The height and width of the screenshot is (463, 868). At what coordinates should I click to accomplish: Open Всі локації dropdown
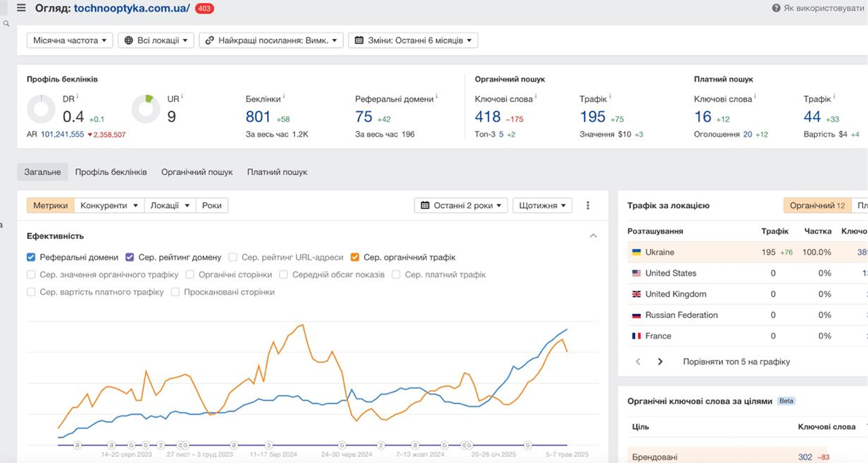coord(156,40)
